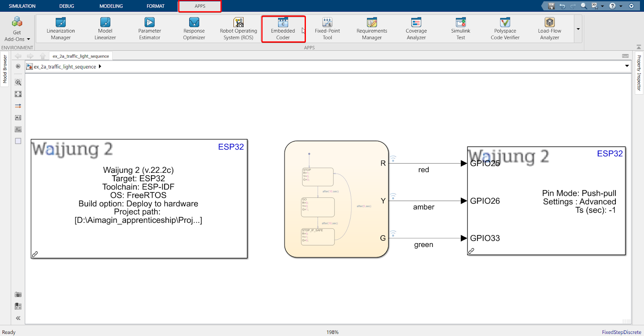The width and height of the screenshot is (644, 336).
Task: Click the favorite commands icon
Action: [594, 6]
